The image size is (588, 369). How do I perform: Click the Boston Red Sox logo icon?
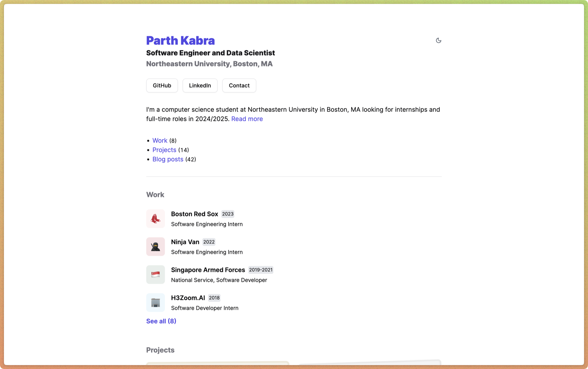(x=156, y=219)
